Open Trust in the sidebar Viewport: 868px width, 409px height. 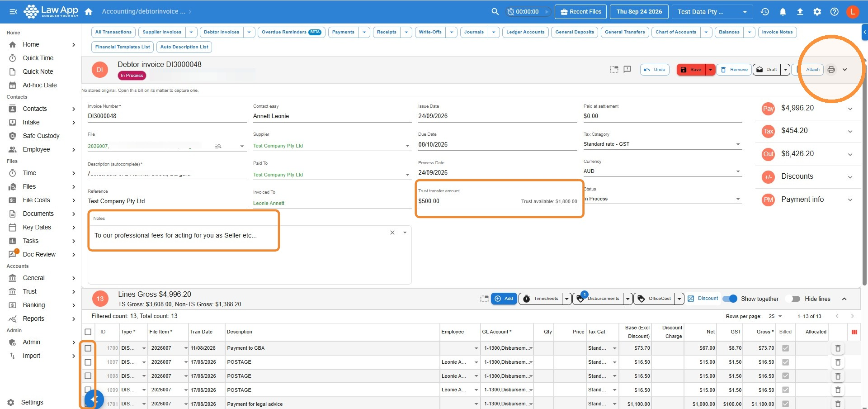pyautogui.click(x=42, y=292)
